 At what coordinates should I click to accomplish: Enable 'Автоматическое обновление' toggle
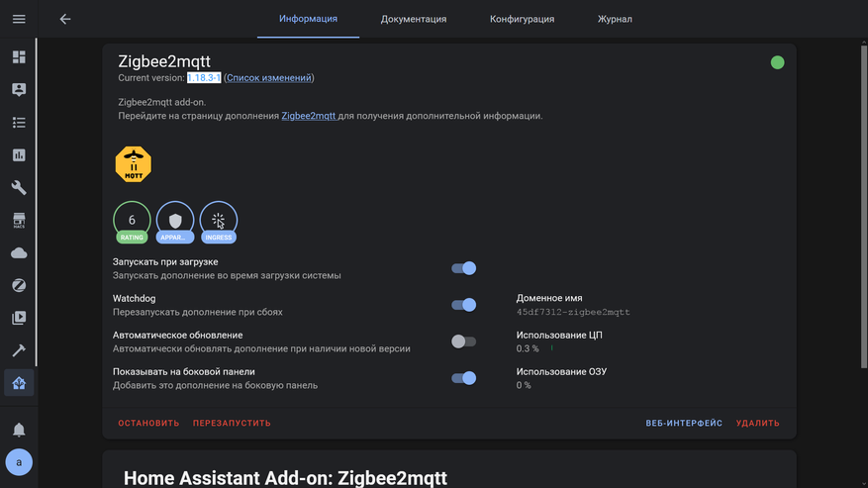[464, 342]
